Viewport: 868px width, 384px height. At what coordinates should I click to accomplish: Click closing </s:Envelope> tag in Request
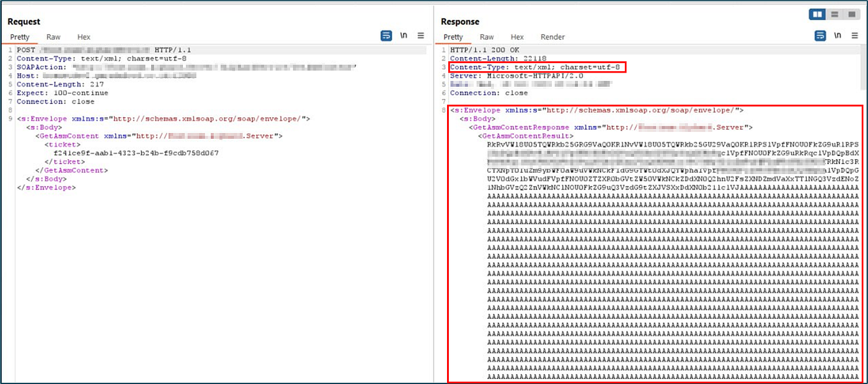pos(46,187)
